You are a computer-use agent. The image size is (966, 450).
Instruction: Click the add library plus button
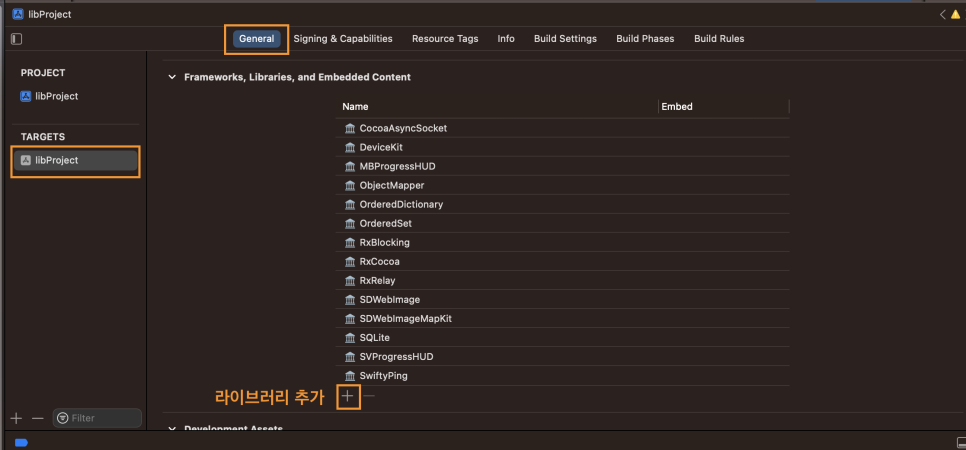(x=348, y=396)
